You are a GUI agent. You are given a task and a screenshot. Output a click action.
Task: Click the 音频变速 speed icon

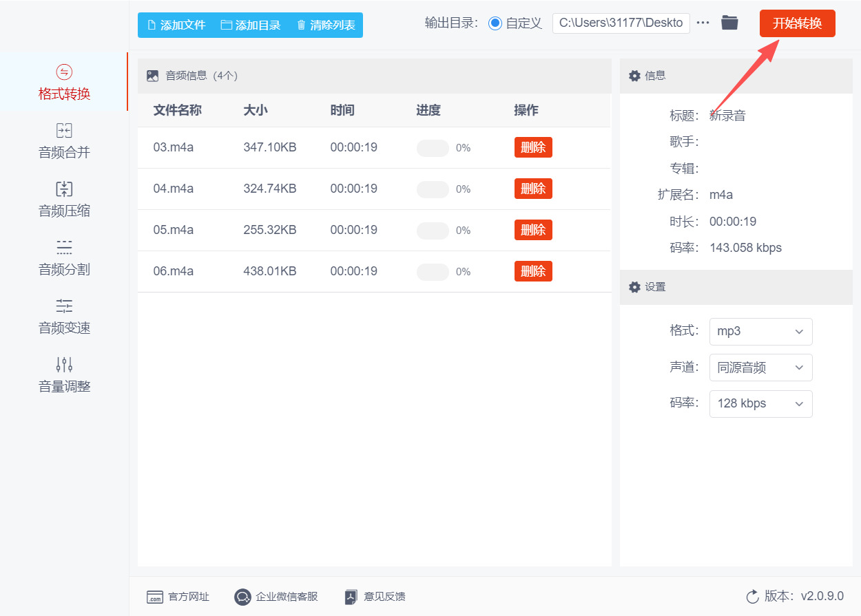point(64,306)
